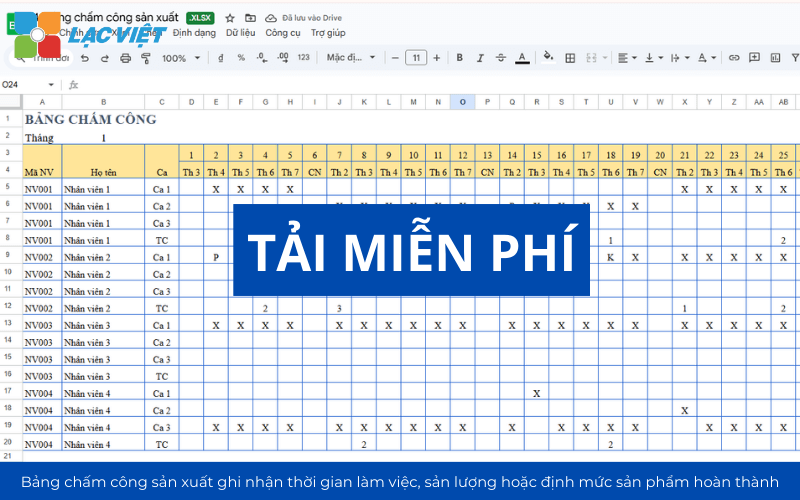Format as currency with đ icon

pyautogui.click(x=220, y=58)
